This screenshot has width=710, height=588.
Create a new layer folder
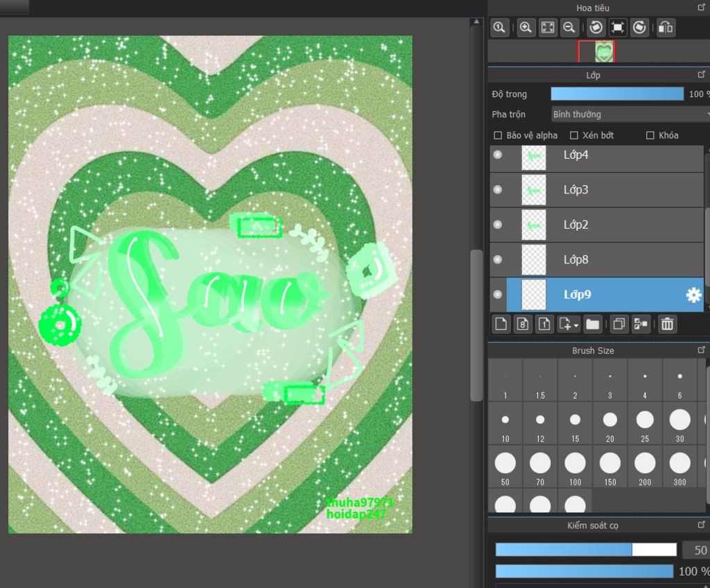point(593,325)
